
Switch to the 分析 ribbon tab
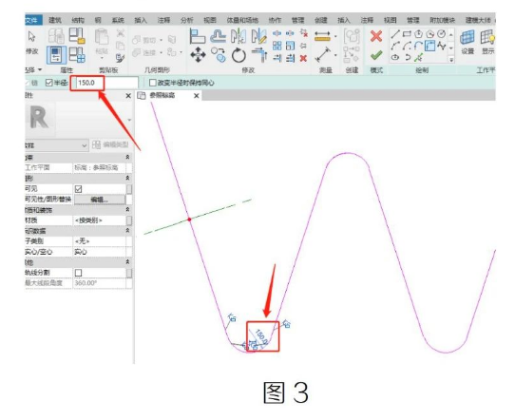pos(186,20)
